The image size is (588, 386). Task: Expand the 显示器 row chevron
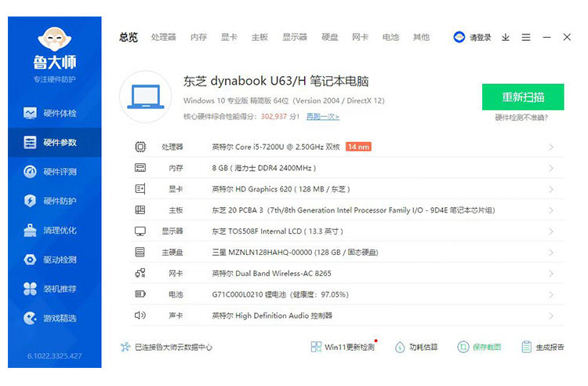click(x=551, y=231)
